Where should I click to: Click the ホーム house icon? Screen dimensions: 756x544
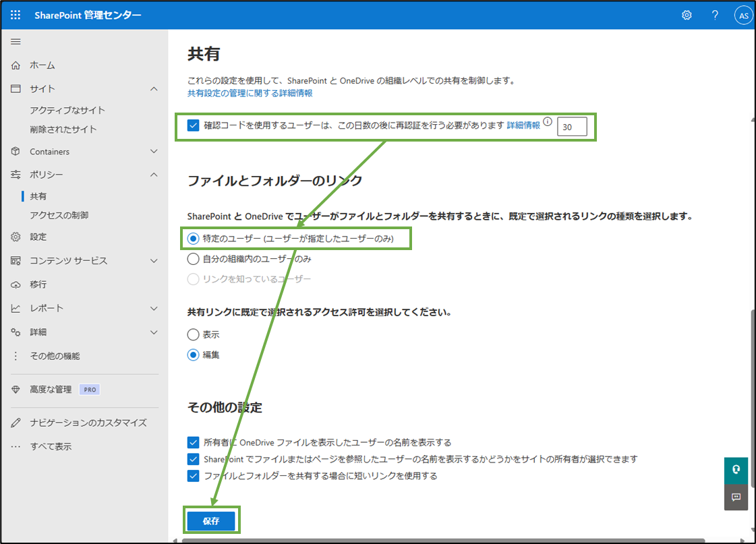click(x=16, y=65)
